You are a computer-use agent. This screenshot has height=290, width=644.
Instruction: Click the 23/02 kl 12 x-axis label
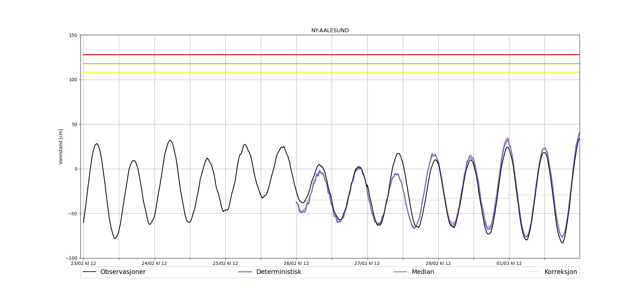(x=83, y=263)
